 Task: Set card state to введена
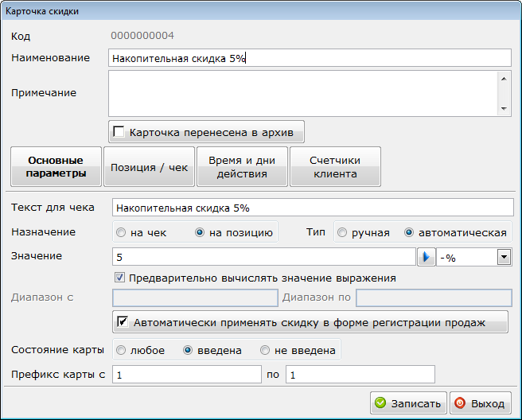[188, 350]
